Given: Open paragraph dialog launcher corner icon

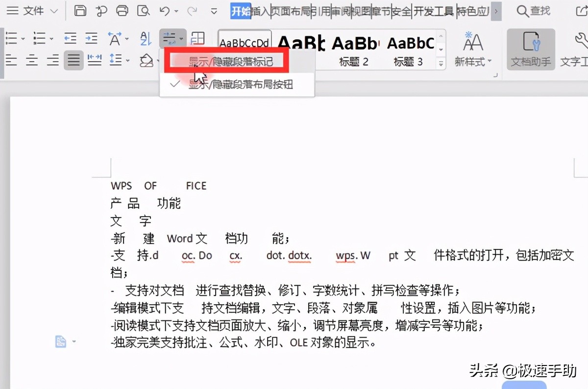Looking at the screenshot, I should (495, 76).
